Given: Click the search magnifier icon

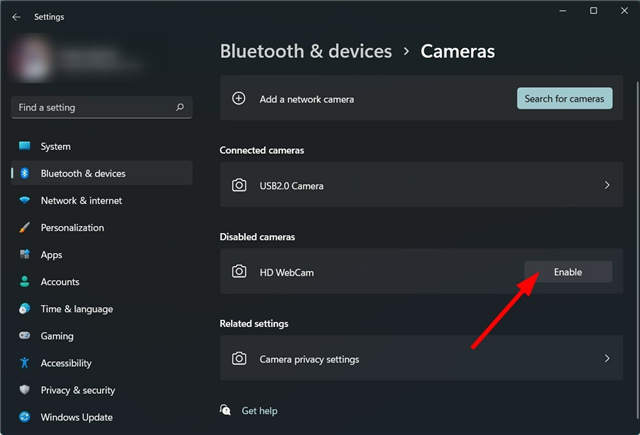Looking at the screenshot, I should (x=180, y=107).
